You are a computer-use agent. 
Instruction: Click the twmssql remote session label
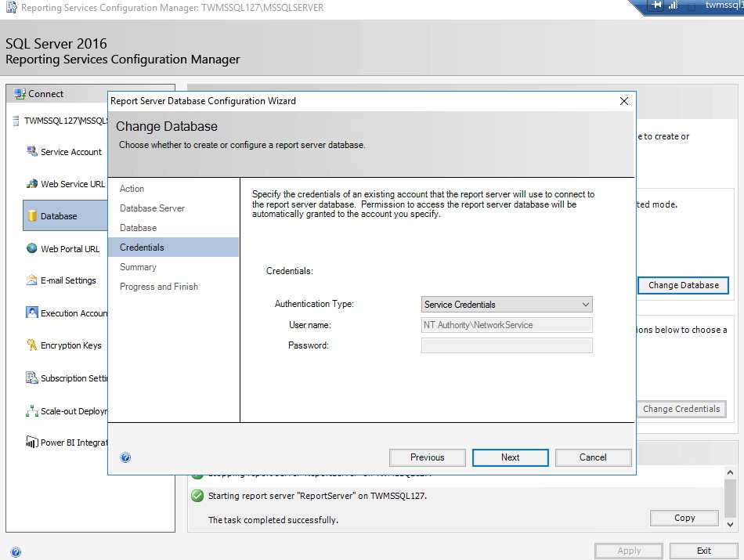pos(724,5)
